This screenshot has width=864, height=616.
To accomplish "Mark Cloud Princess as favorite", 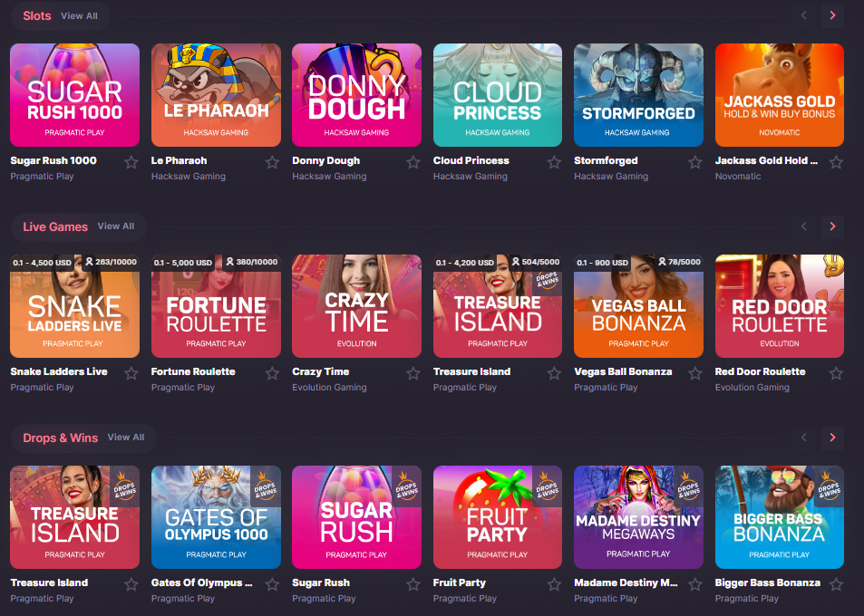I will (554, 162).
